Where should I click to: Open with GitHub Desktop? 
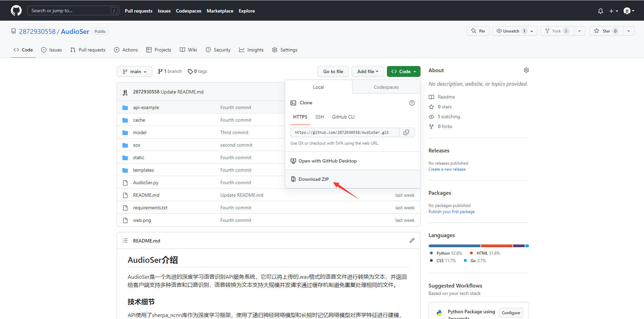(353, 161)
